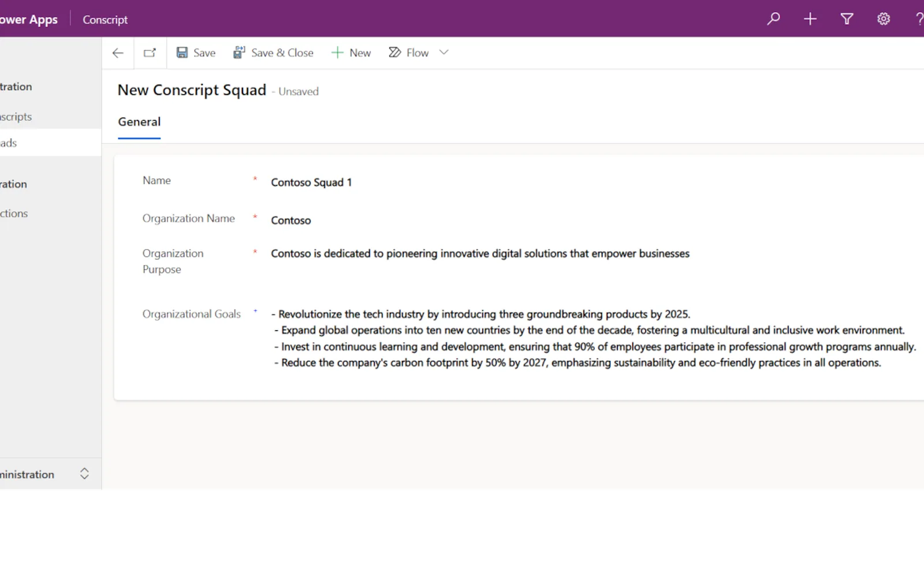Click the Organization Name field value Contoso
Viewport: 924px width, 578px height.
point(595,220)
